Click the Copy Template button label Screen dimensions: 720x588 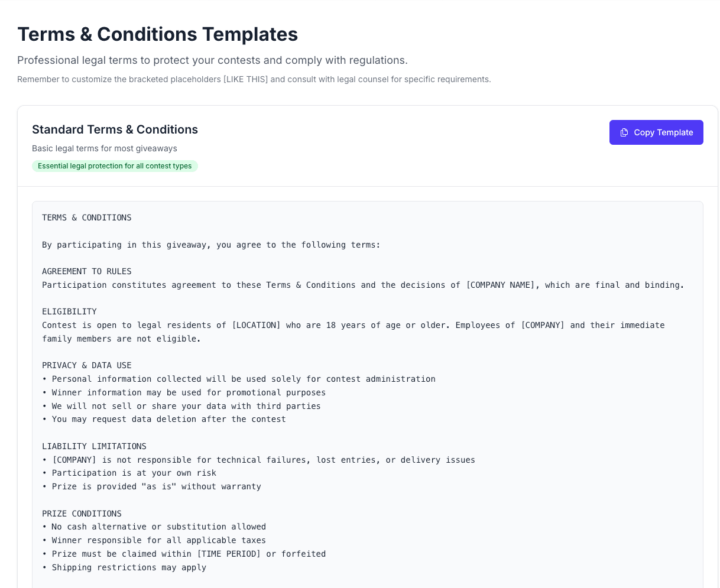tap(663, 132)
